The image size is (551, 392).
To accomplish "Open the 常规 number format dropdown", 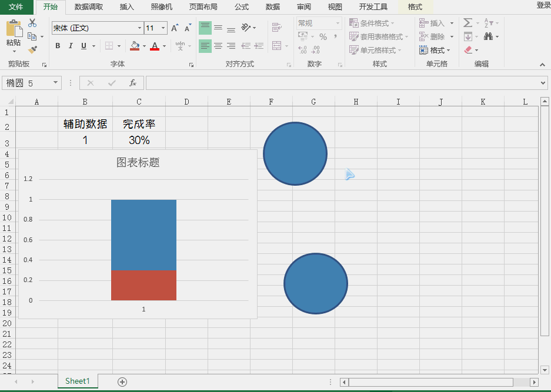I will tap(318, 23).
